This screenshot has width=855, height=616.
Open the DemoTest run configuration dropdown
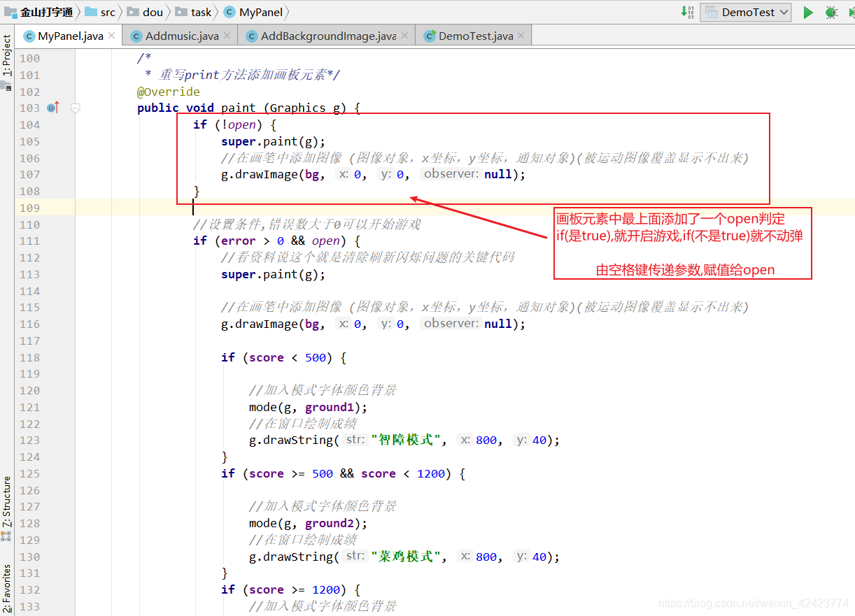point(746,12)
